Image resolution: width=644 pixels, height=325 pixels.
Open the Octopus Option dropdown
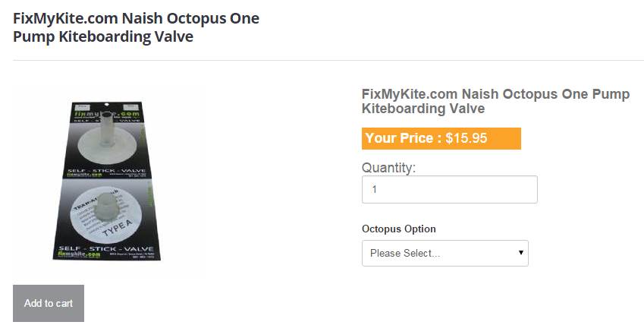445,254
